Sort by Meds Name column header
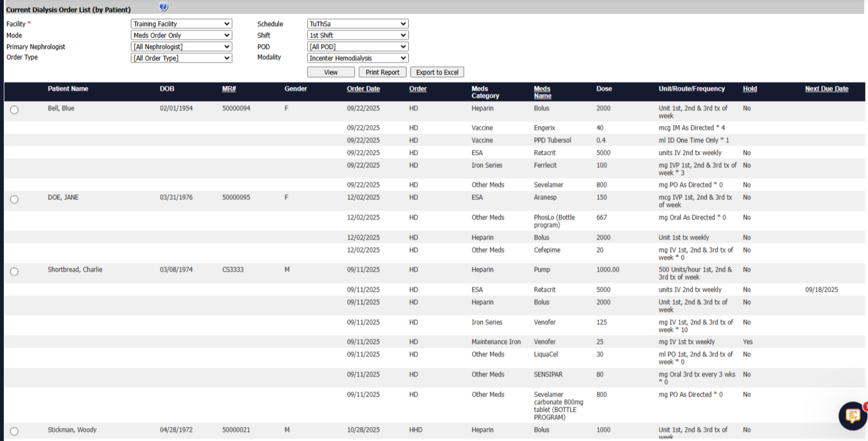Screen dimensions: 868x441 coord(542,92)
